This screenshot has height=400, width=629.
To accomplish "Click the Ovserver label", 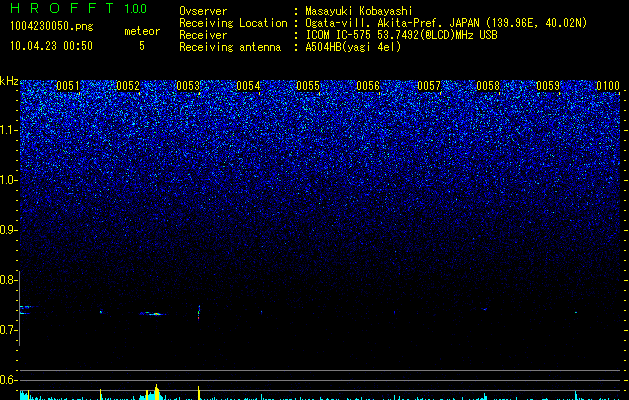I will click(x=203, y=11).
